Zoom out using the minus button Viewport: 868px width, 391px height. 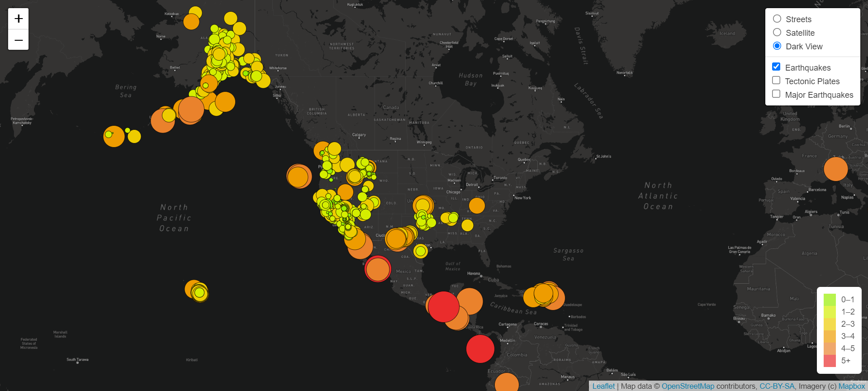pos(19,40)
